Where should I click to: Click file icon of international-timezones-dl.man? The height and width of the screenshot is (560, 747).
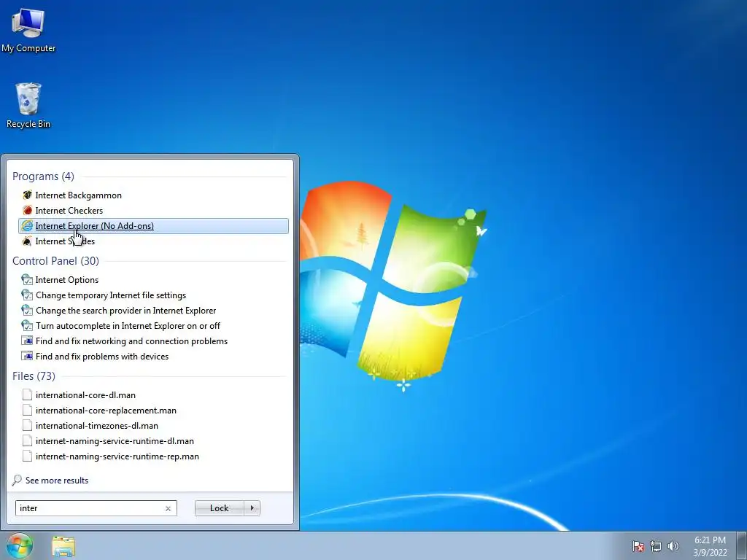[27, 426]
